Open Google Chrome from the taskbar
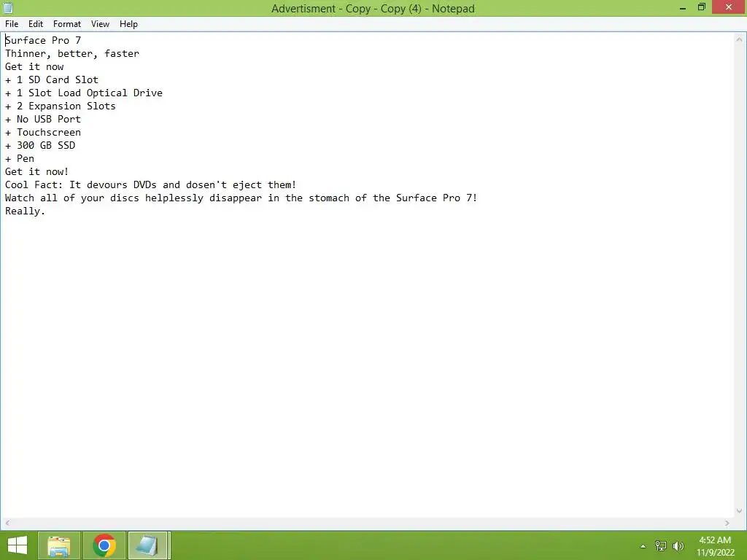 click(x=104, y=545)
